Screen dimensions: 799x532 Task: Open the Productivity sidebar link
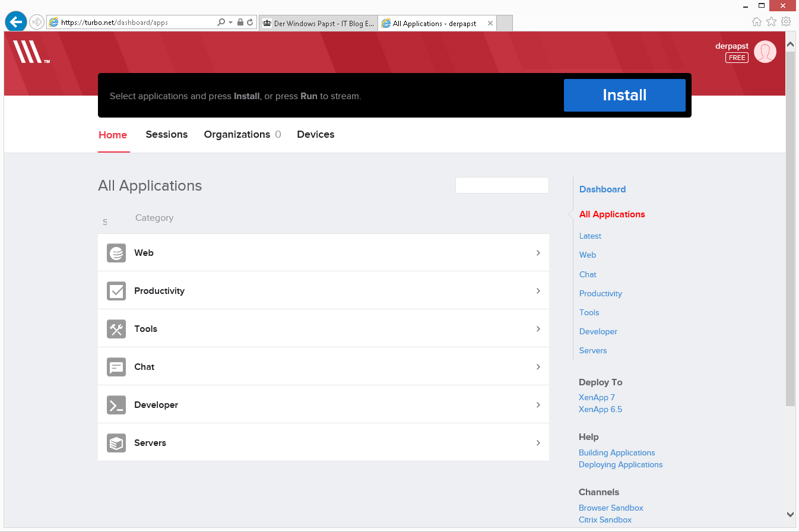click(601, 294)
